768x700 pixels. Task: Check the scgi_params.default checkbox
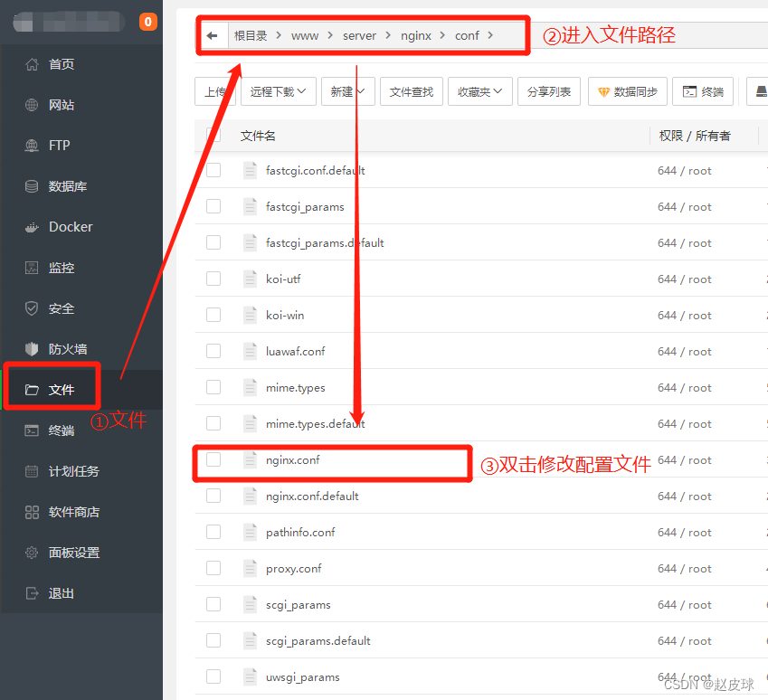click(213, 640)
